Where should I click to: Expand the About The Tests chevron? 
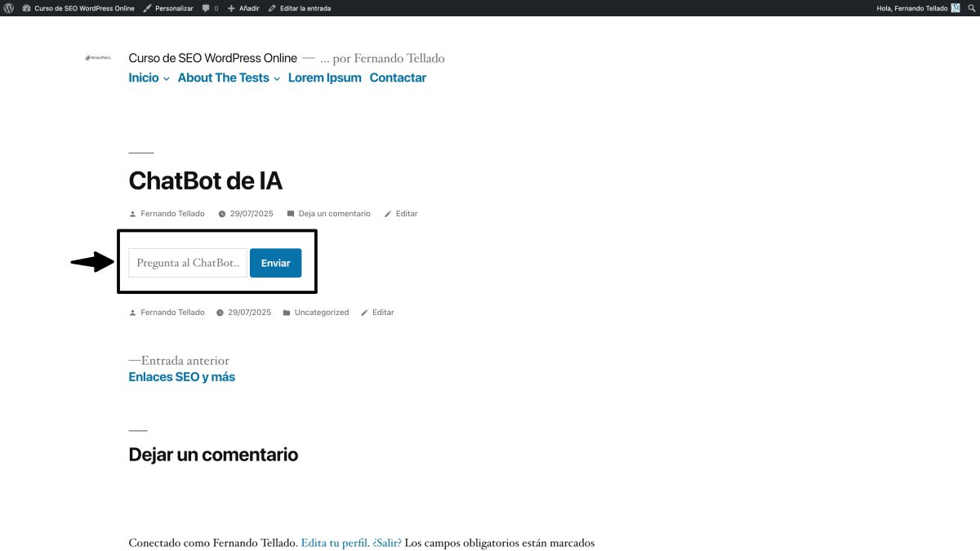click(x=276, y=78)
